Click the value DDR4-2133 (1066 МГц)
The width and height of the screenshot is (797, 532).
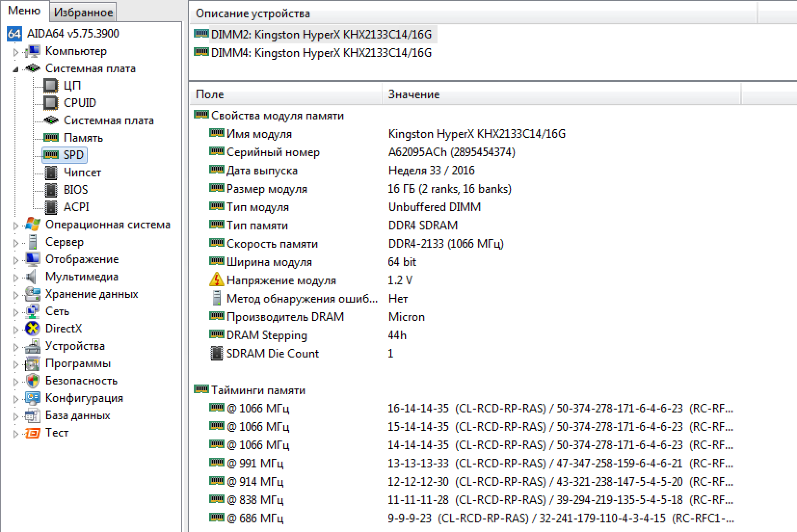click(x=446, y=244)
